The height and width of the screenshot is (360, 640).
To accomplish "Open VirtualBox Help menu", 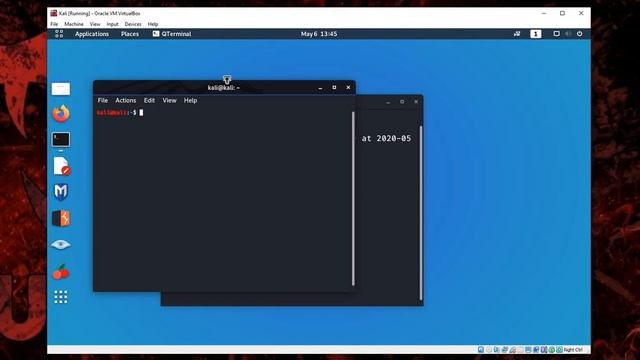I will (x=153, y=24).
